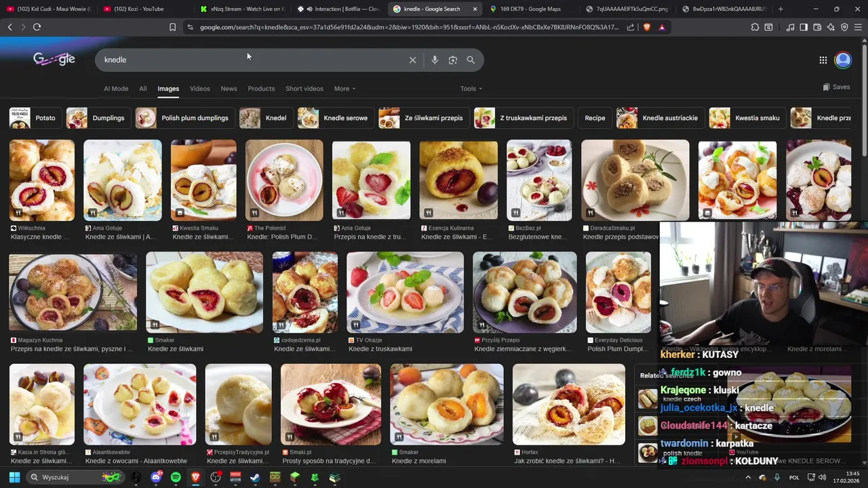Click the Windows taskbar Wyszukaj search box

(75, 477)
